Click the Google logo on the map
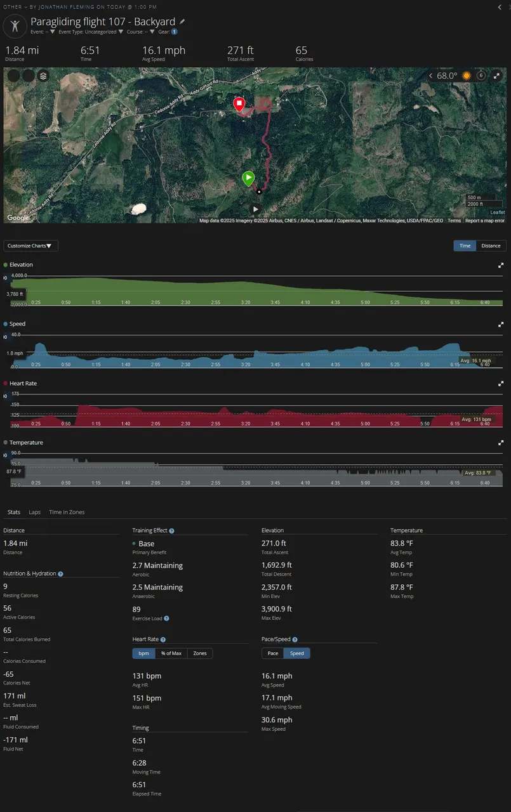Screen dimensions: 511x812 click(18, 218)
